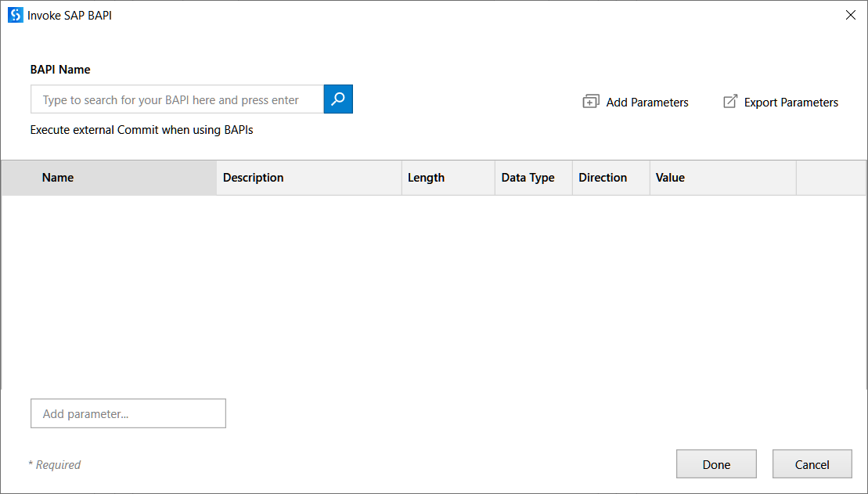Click the Export Parameters icon

point(730,101)
